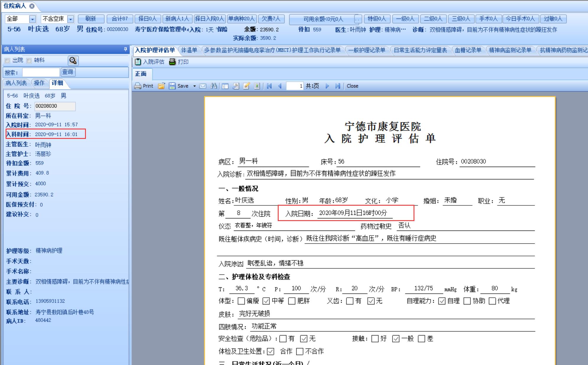Go to the last page arrow

338,86
